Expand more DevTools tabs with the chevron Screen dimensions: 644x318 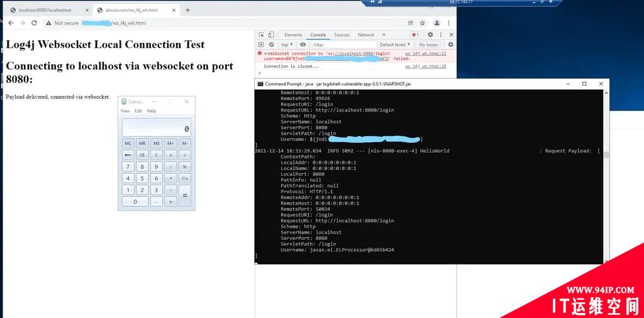[x=384, y=35]
